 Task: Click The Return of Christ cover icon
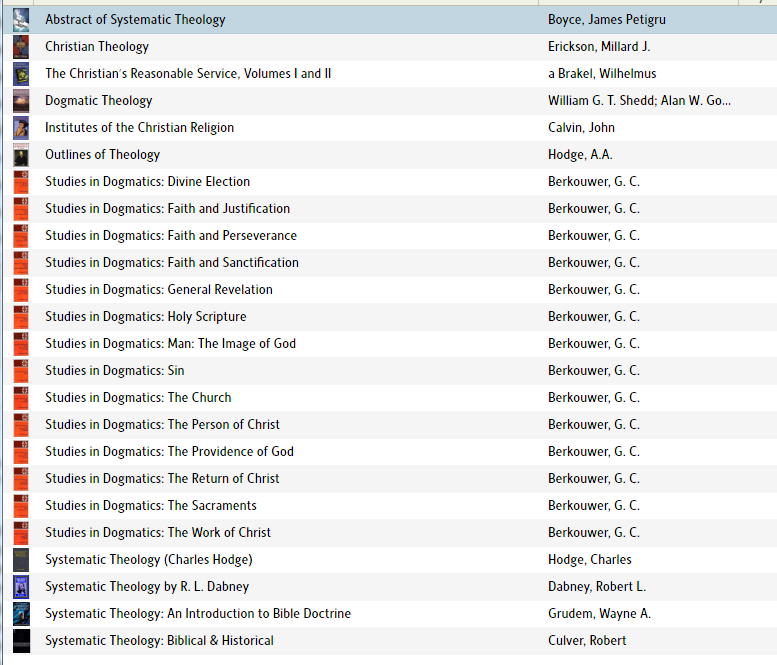(21, 479)
